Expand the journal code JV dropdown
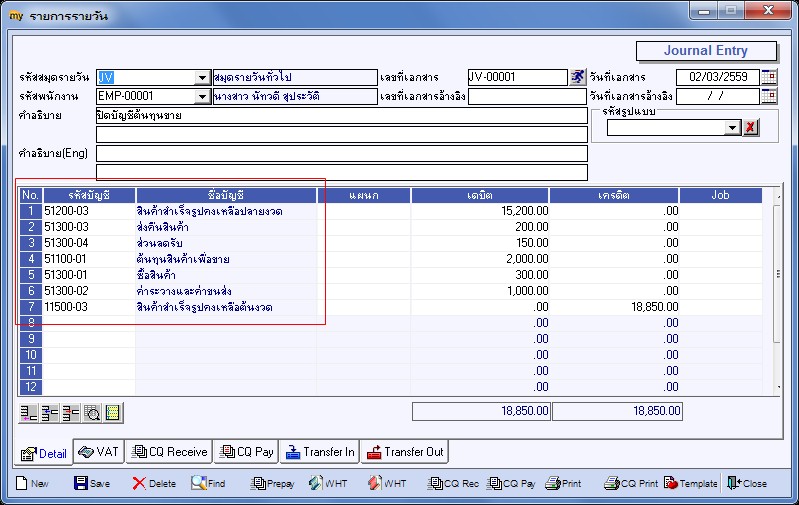This screenshot has width=799, height=505. point(202,77)
